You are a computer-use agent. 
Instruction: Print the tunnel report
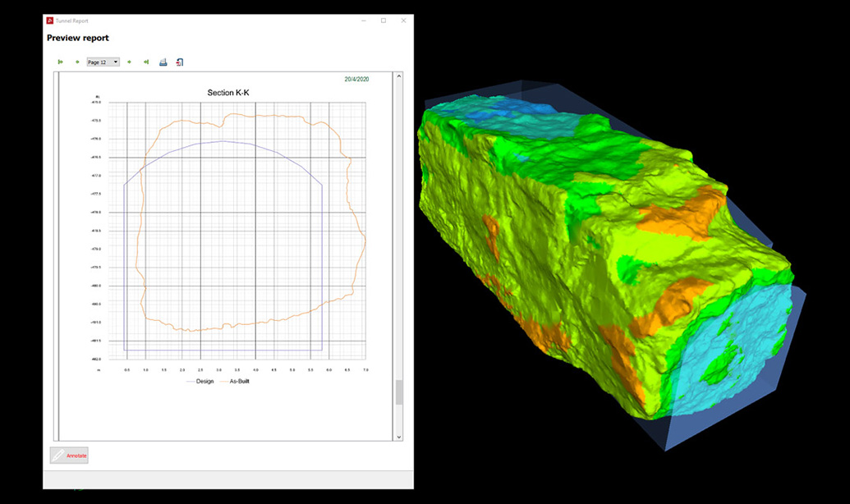pos(163,62)
